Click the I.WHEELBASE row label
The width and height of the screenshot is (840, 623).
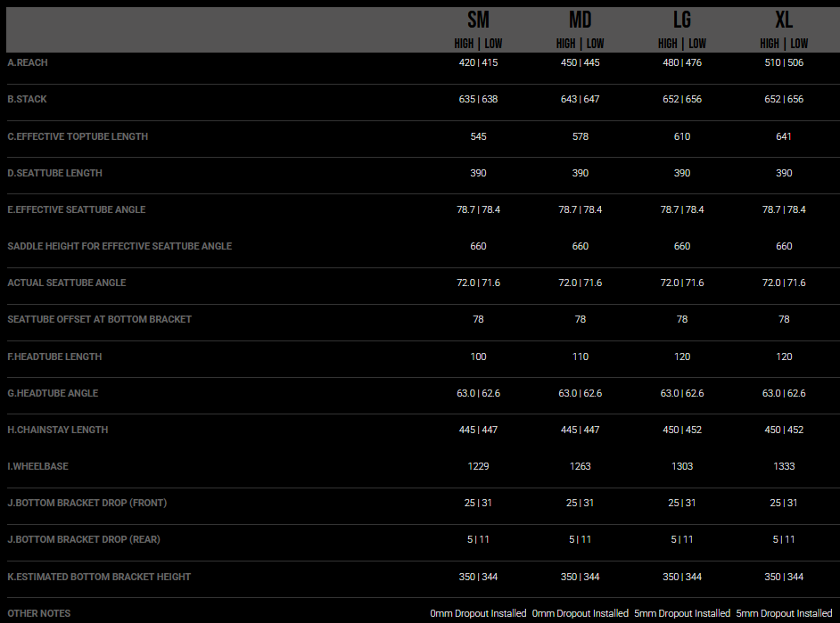[37, 466]
